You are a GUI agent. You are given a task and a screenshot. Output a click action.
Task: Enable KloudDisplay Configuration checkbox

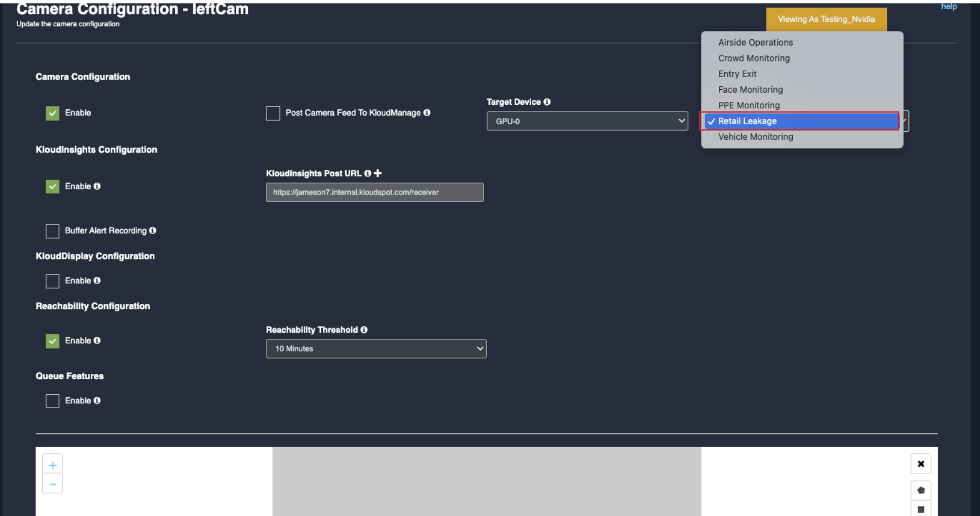coord(52,281)
